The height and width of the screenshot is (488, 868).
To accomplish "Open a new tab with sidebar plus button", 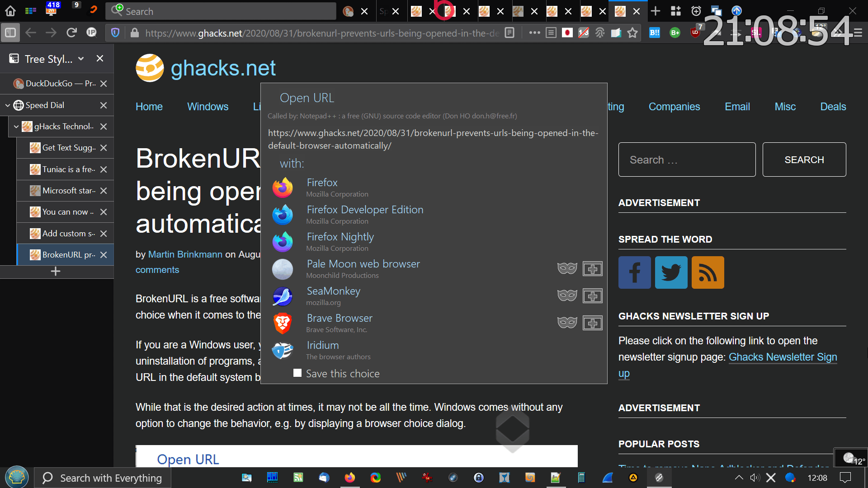I will coord(56,271).
